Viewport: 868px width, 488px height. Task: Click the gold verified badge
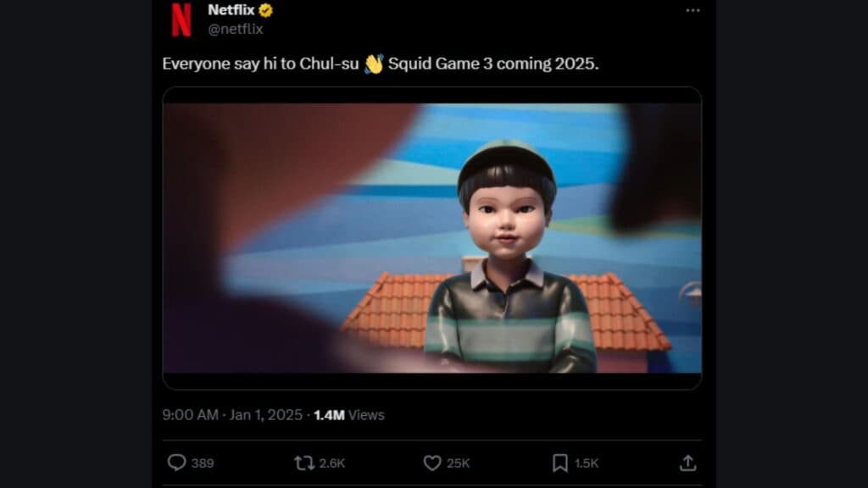[x=265, y=10]
